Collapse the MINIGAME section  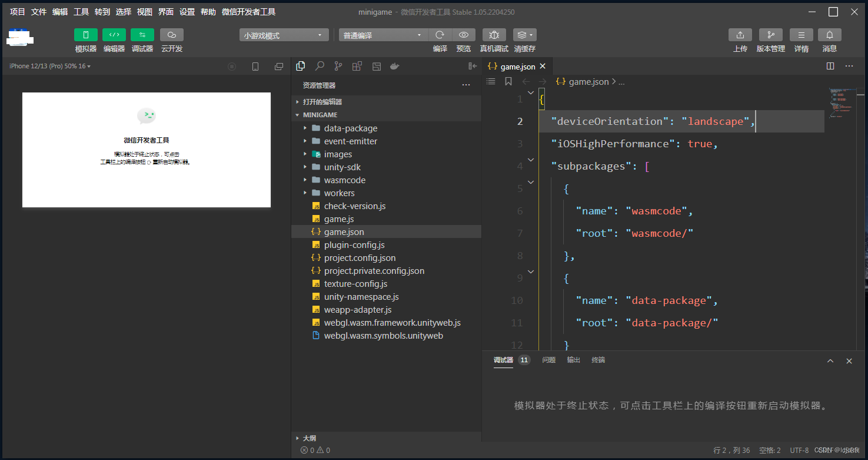pos(386,115)
